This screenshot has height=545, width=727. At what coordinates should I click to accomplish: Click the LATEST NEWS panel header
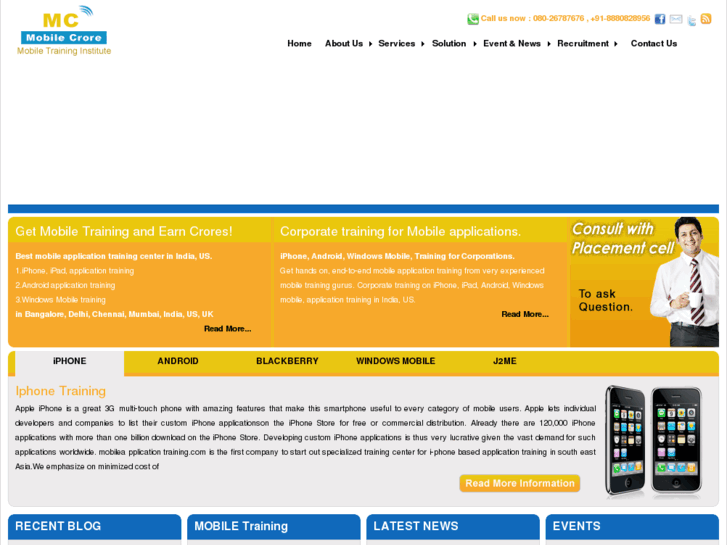tap(453, 526)
